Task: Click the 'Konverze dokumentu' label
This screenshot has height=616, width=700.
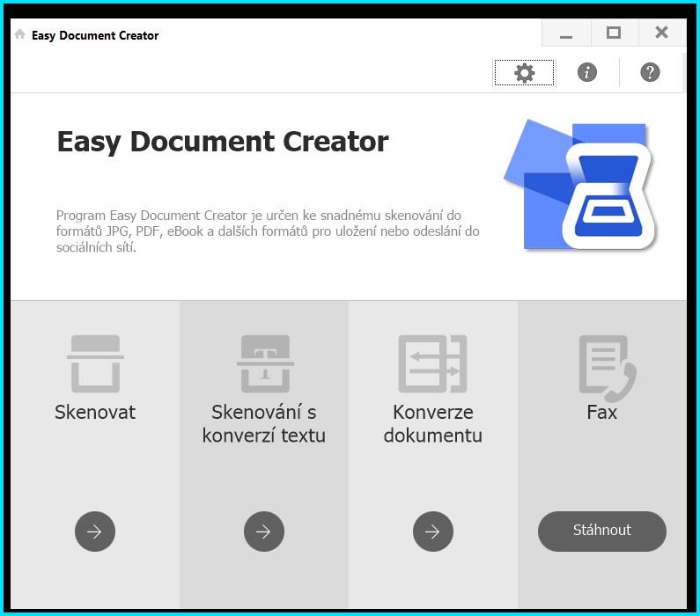Action: coord(433,424)
